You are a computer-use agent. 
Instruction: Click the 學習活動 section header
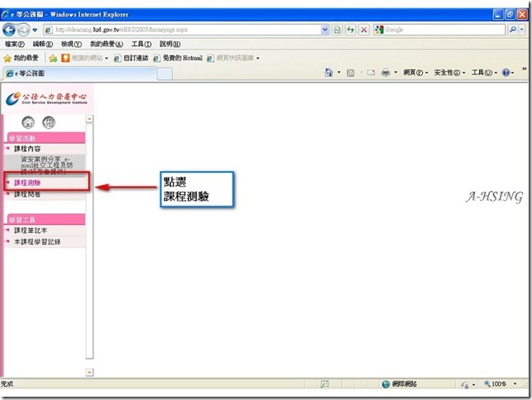pos(46,138)
